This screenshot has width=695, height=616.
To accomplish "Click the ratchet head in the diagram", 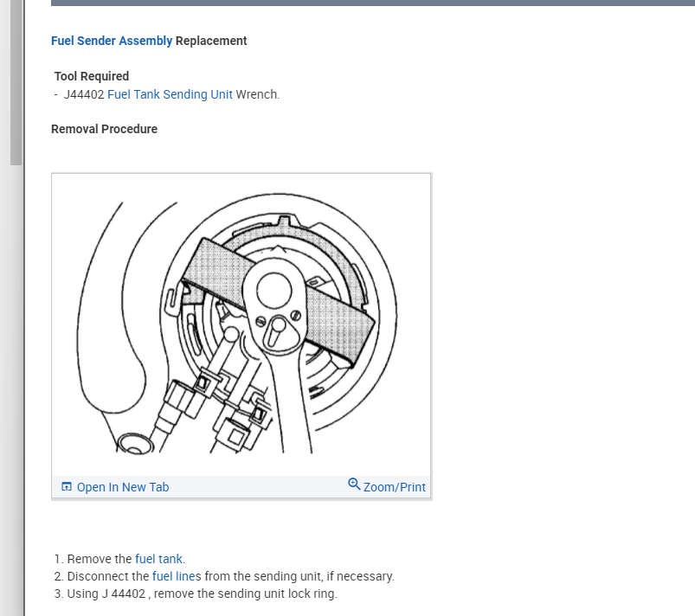I will click(274, 306).
